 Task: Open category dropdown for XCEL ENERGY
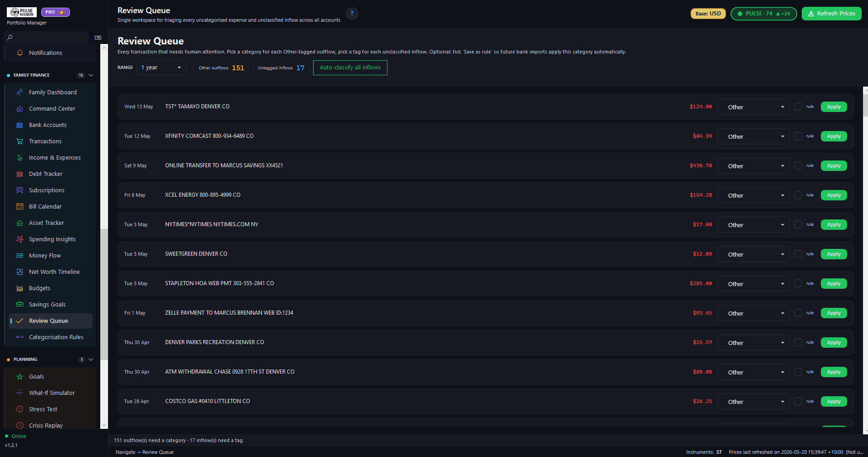pyautogui.click(x=753, y=195)
